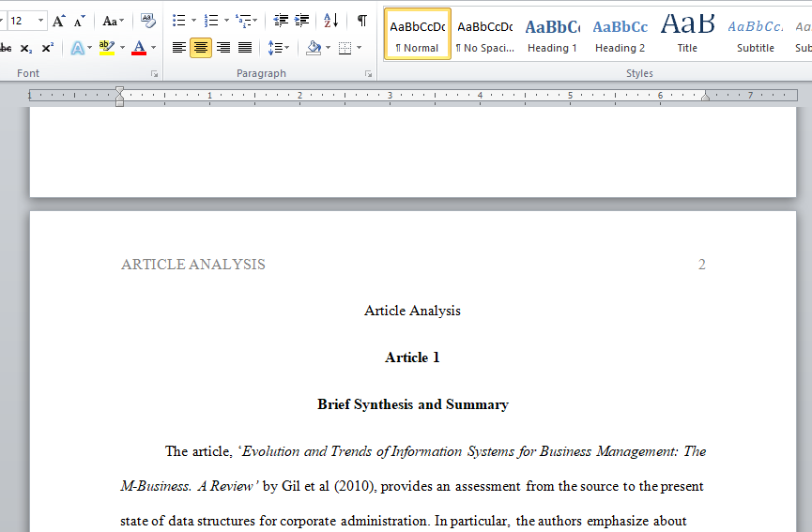
Task: Click the text Gil et al (2010)
Action: pos(329,486)
